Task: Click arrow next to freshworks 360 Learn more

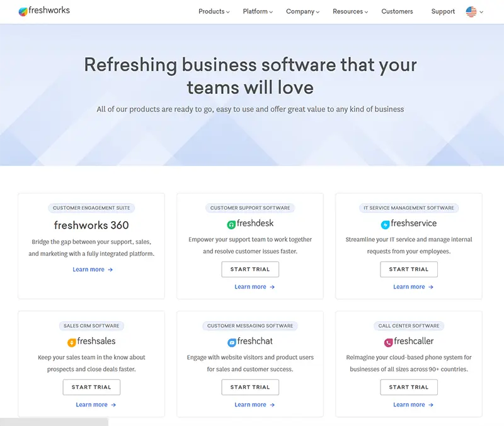Action: (x=110, y=270)
